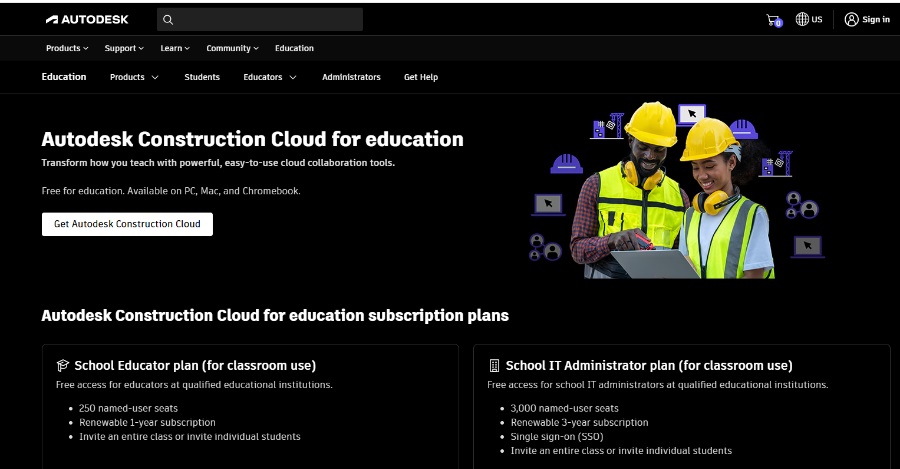Expand the Educators dropdown
The width and height of the screenshot is (900, 469).
(270, 77)
